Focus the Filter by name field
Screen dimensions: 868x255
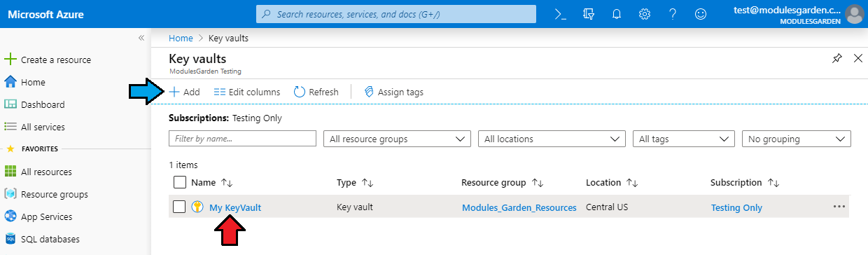(242, 139)
